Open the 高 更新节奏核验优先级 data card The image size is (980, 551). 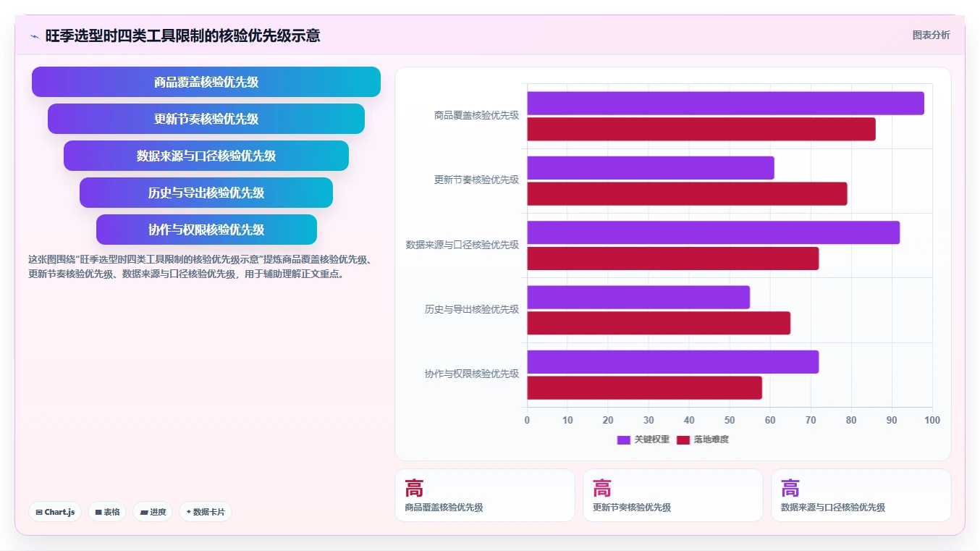click(673, 495)
